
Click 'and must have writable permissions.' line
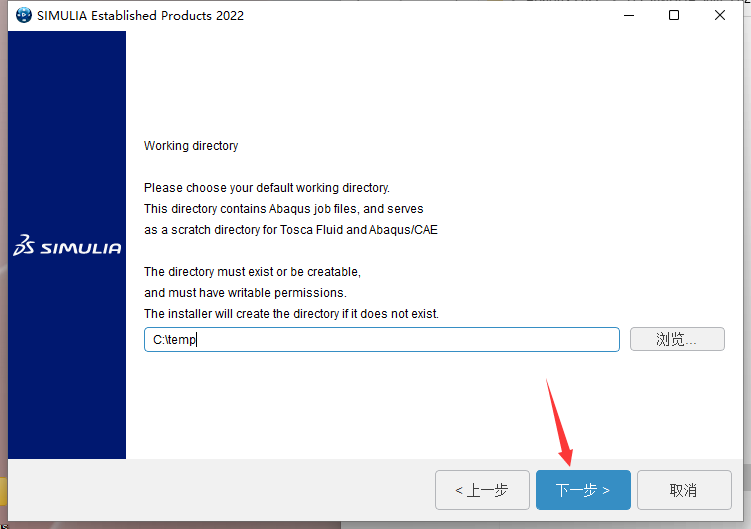245,292
